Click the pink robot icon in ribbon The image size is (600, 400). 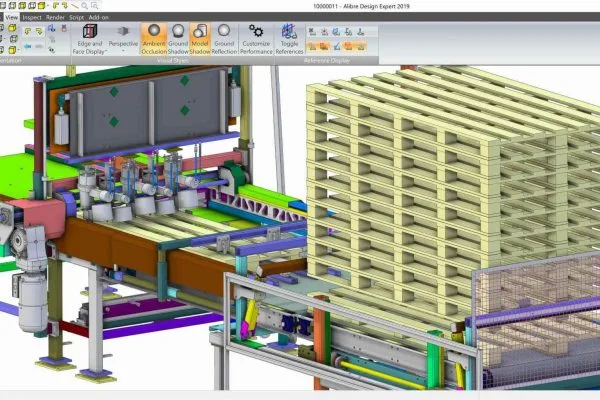click(x=64, y=28)
